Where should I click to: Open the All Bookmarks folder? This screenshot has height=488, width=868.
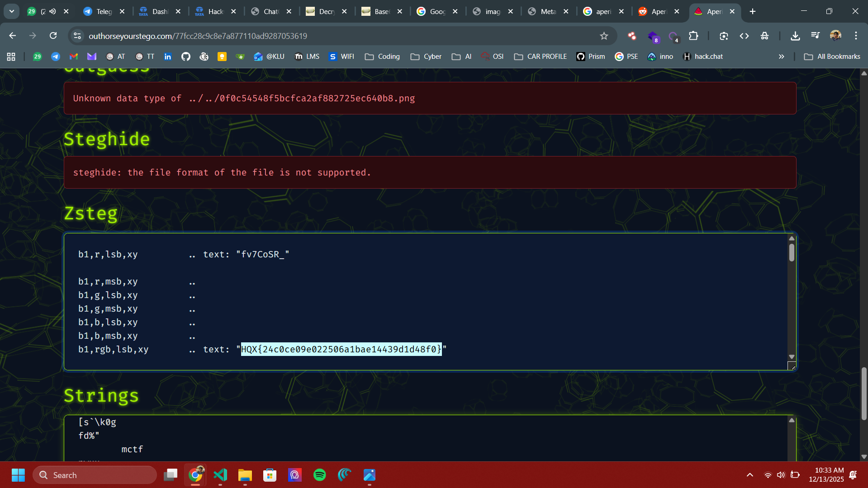(832, 57)
